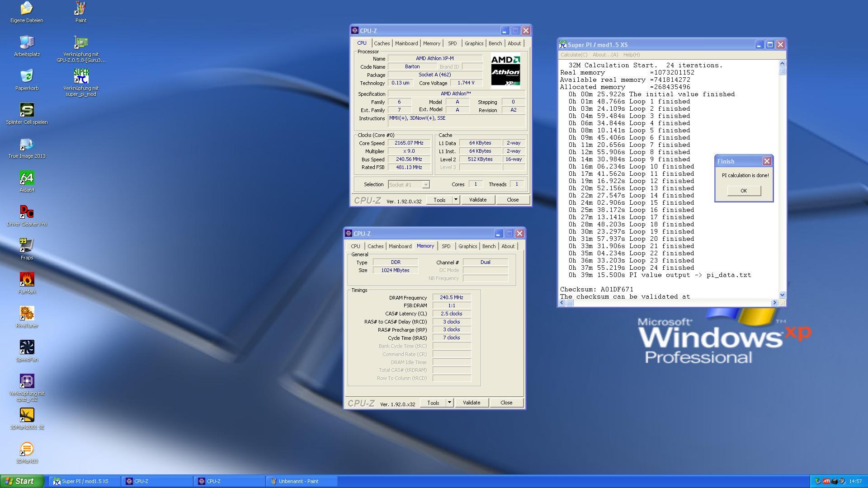
Task: Click Validate in the top CPU-Z window
Action: point(477,200)
